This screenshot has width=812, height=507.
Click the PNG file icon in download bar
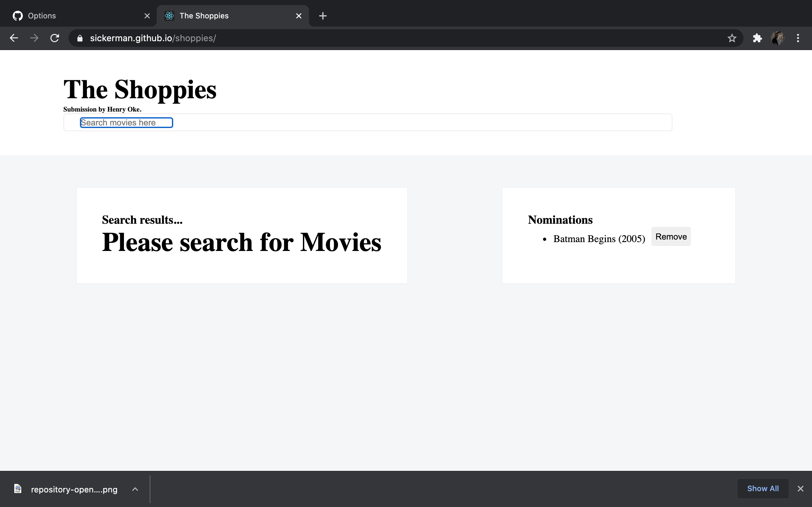17,489
